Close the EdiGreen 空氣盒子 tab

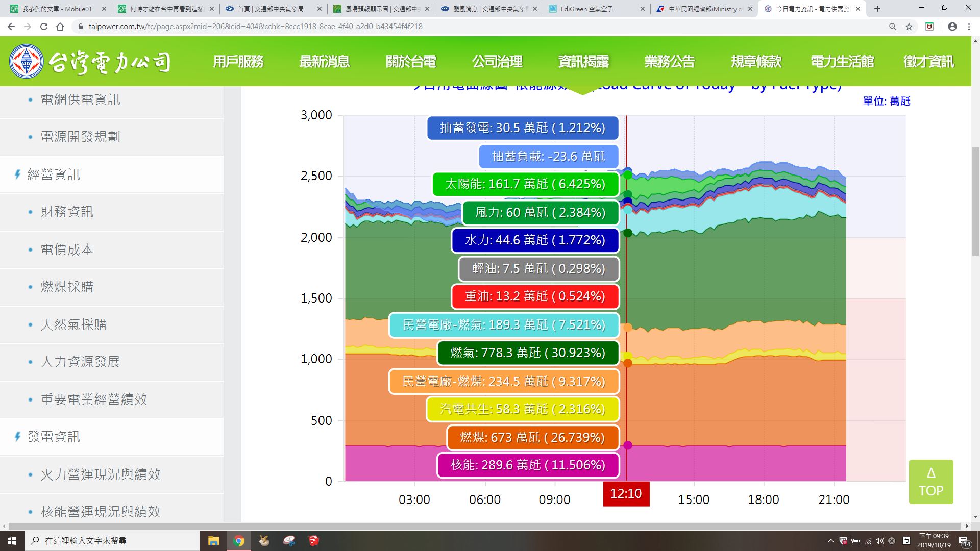(642, 9)
